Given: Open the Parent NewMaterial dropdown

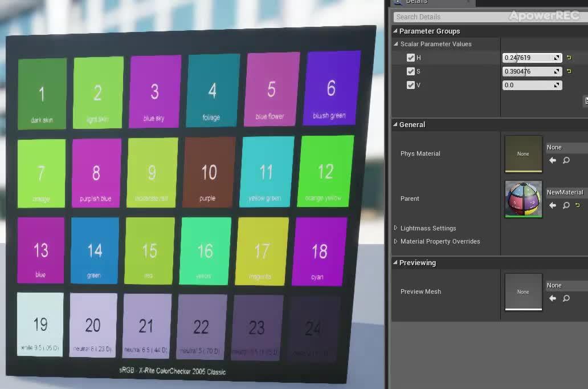Looking at the screenshot, I should pos(566,192).
